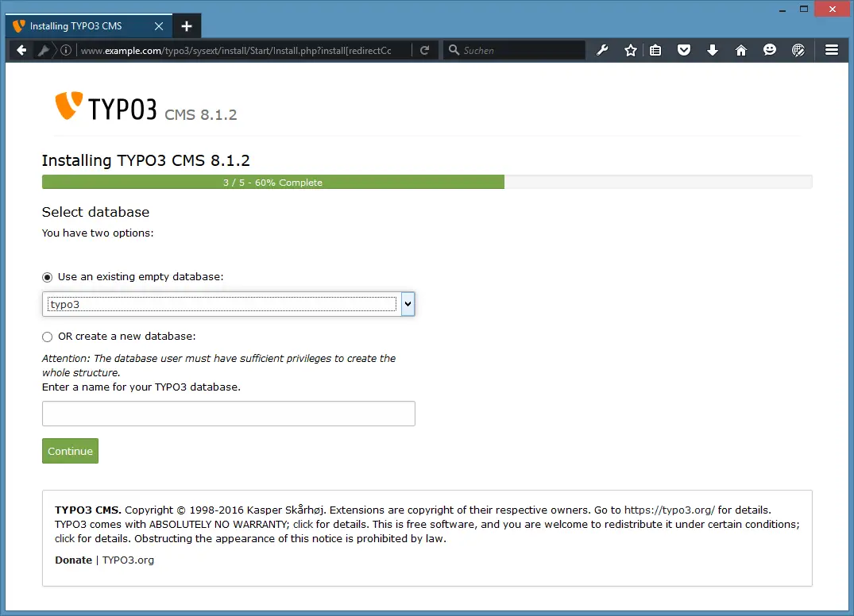Open the https://typo3.org/ link

670,510
